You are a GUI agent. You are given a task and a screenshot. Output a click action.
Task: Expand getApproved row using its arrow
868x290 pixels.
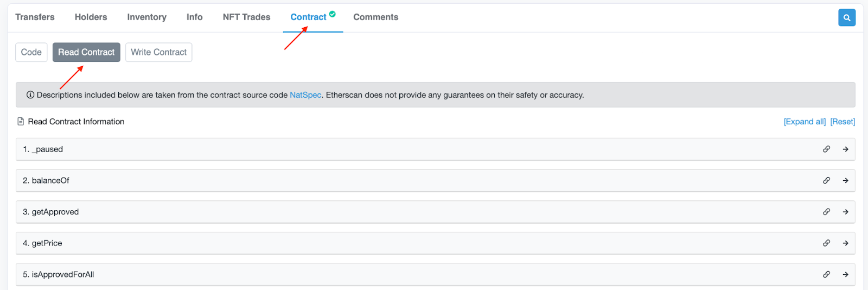845,212
